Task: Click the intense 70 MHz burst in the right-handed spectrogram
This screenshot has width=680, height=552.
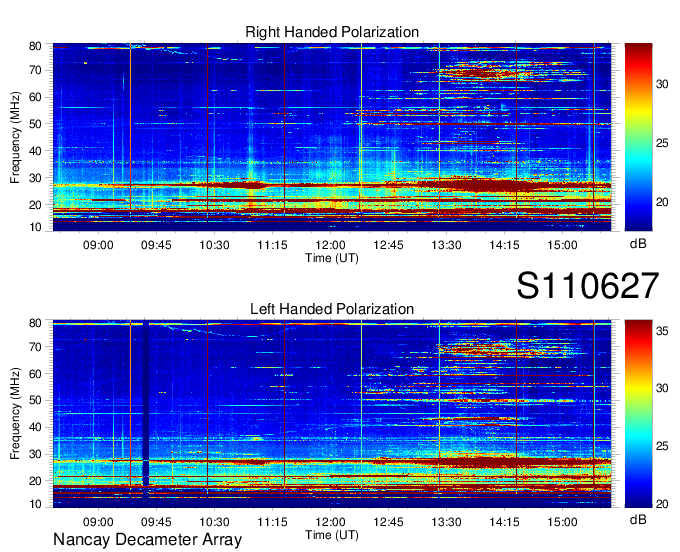Action: pos(479,72)
